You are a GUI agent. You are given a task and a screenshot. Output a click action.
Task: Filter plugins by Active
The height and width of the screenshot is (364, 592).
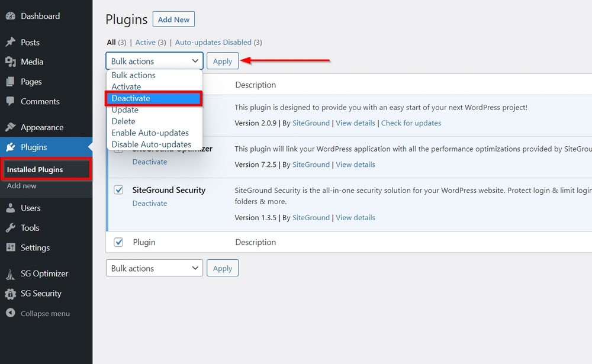point(146,42)
